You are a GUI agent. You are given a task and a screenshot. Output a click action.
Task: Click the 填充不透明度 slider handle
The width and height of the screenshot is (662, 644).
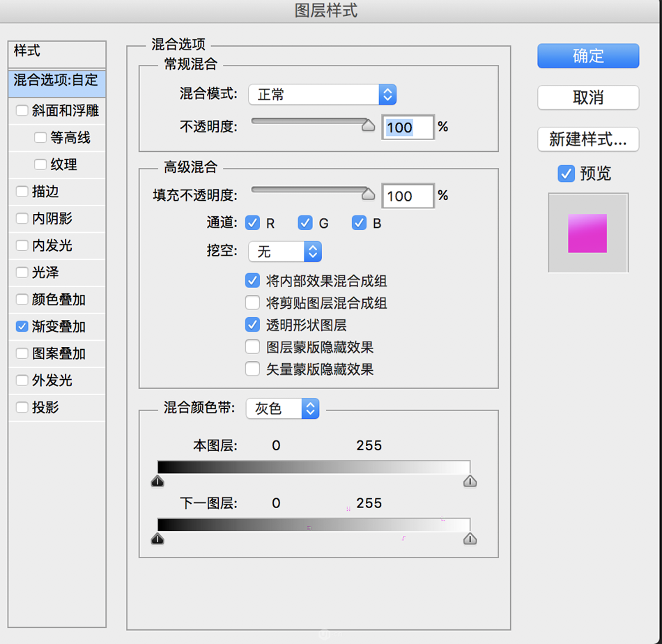pyautogui.click(x=368, y=194)
